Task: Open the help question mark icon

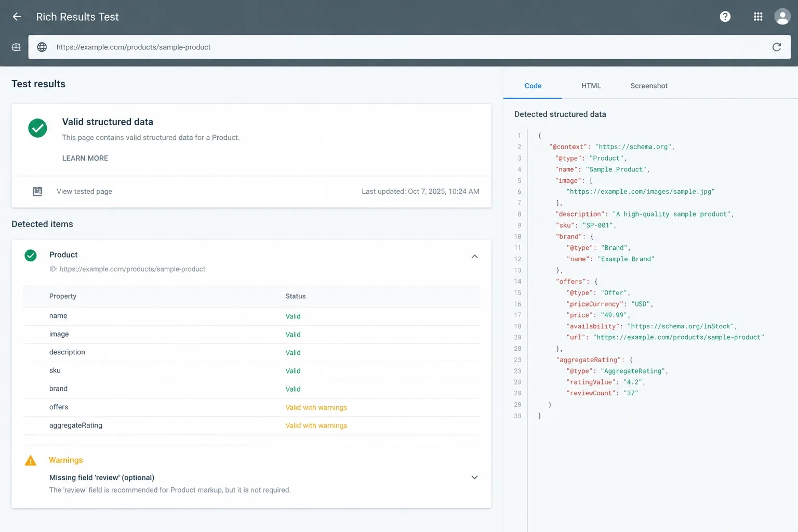Action: (725, 17)
